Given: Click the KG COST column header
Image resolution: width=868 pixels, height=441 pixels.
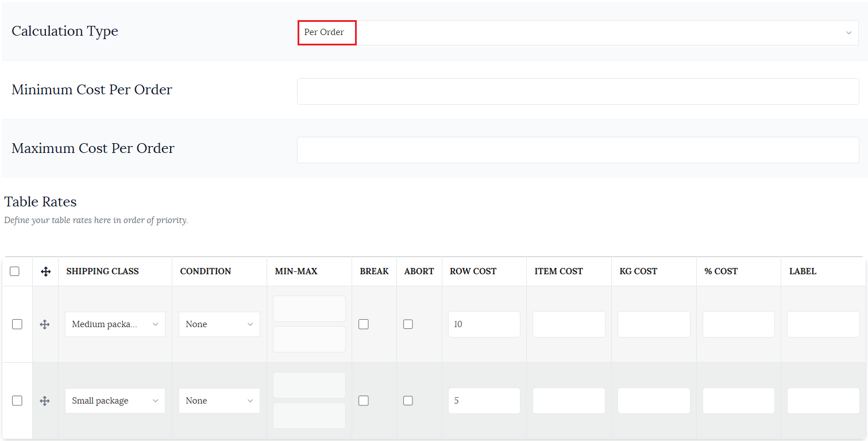Looking at the screenshot, I should (638, 271).
